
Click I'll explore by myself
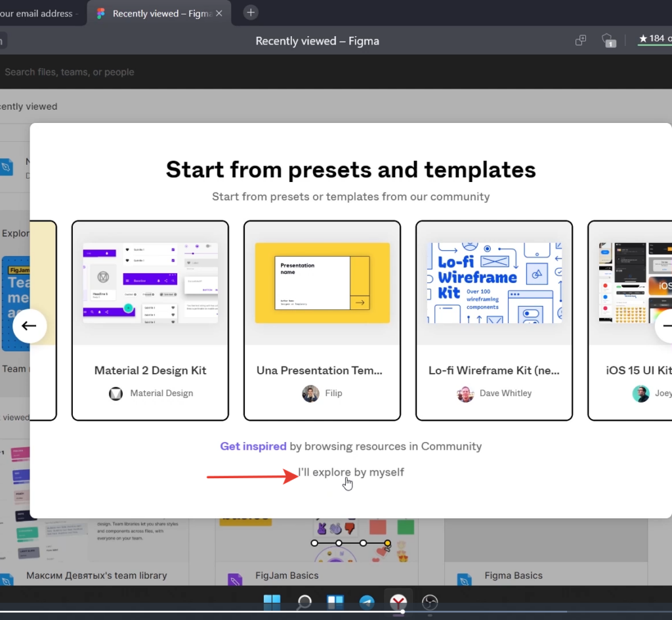[x=351, y=472]
